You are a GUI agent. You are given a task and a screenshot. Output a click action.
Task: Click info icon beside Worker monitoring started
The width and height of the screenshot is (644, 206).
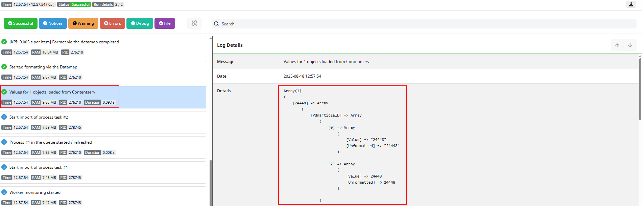click(x=4, y=192)
